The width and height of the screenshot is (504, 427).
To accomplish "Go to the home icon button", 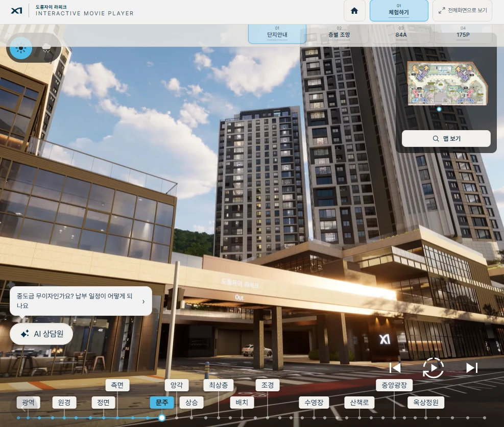I will [354, 11].
